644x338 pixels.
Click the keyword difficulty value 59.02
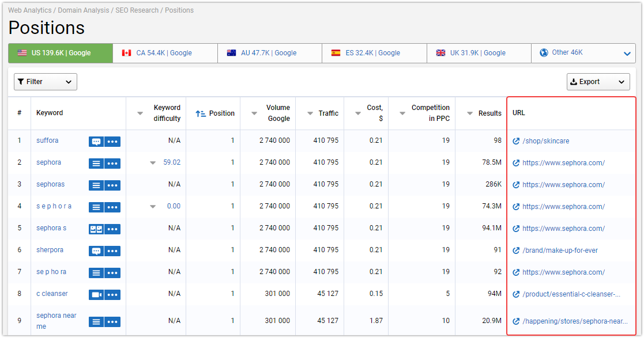click(172, 162)
